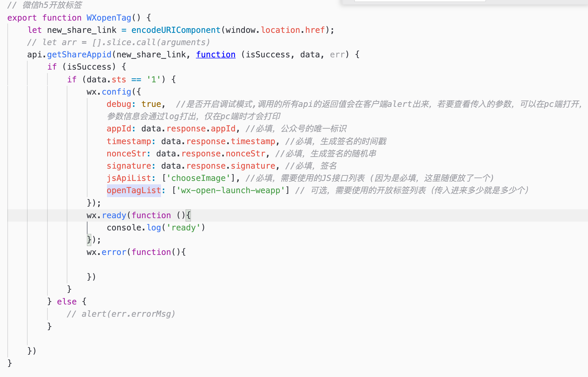Click the search input box at top
The width and height of the screenshot is (588, 377).
pyautogui.click(x=420, y=1)
